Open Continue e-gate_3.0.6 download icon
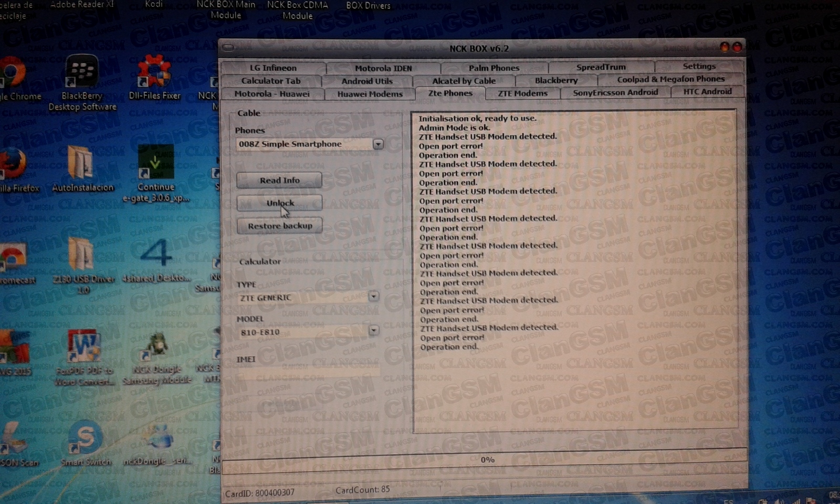The width and height of the screenshot is (840, 504). pos(155,173)
